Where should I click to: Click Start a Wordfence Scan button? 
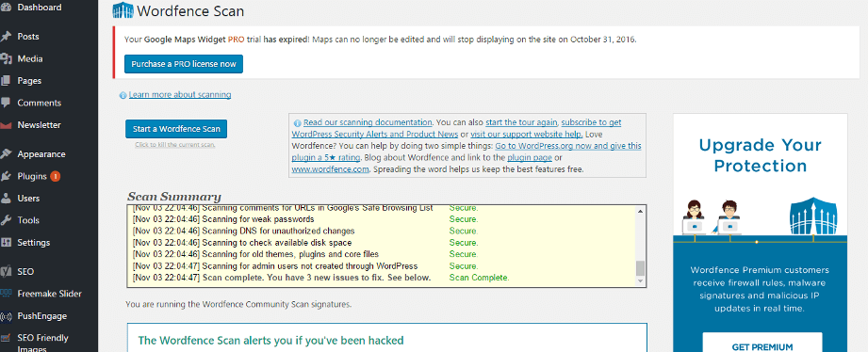(176, 129)
